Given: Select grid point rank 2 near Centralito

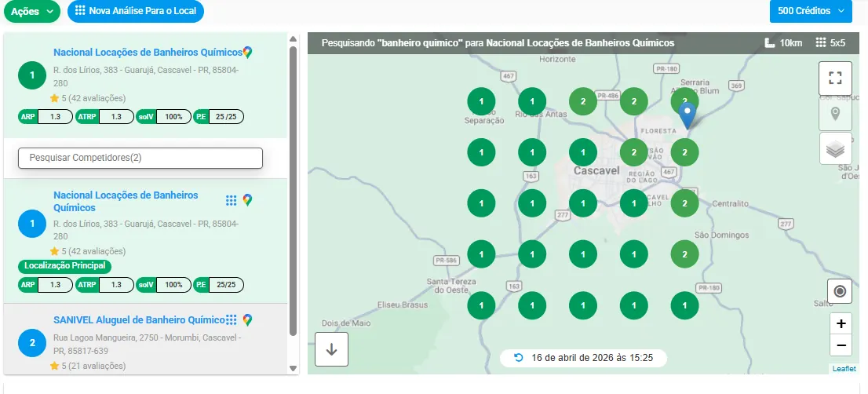Looking at the screenshot, I should 685,203.
